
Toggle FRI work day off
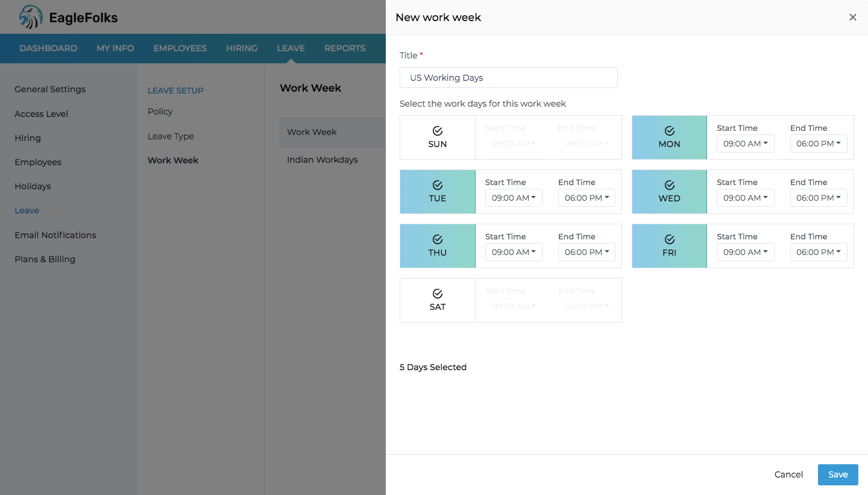point(669,246)
